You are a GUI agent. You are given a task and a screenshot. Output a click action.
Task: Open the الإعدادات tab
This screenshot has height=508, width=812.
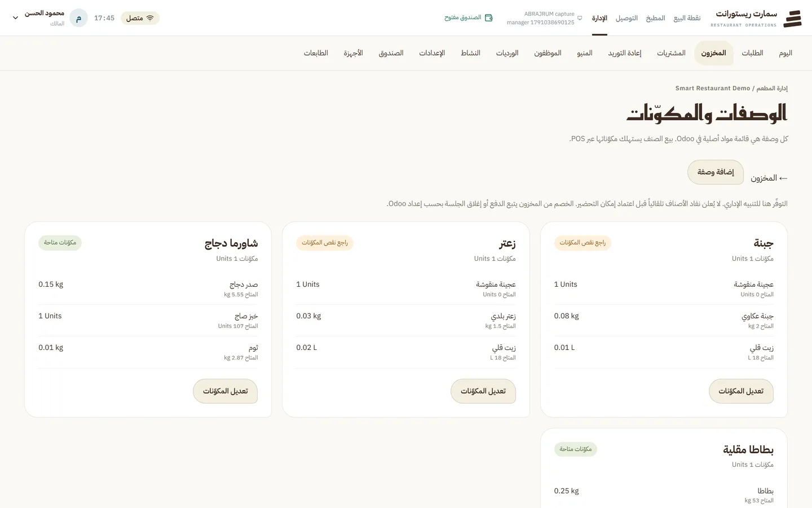(x=432, y=53)
